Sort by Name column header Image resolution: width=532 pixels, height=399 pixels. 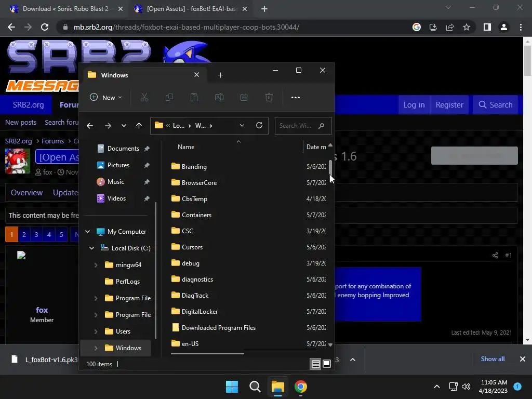[186, 147]
